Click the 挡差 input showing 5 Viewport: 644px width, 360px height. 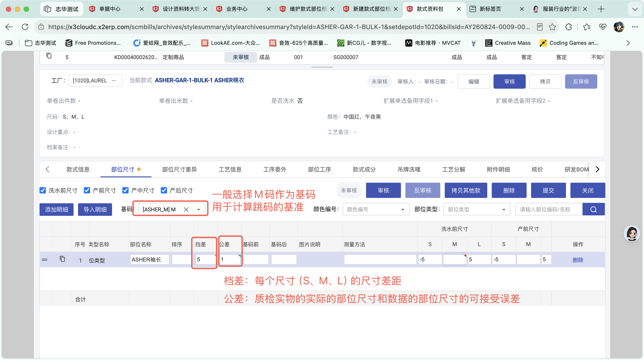pos(205,259)
